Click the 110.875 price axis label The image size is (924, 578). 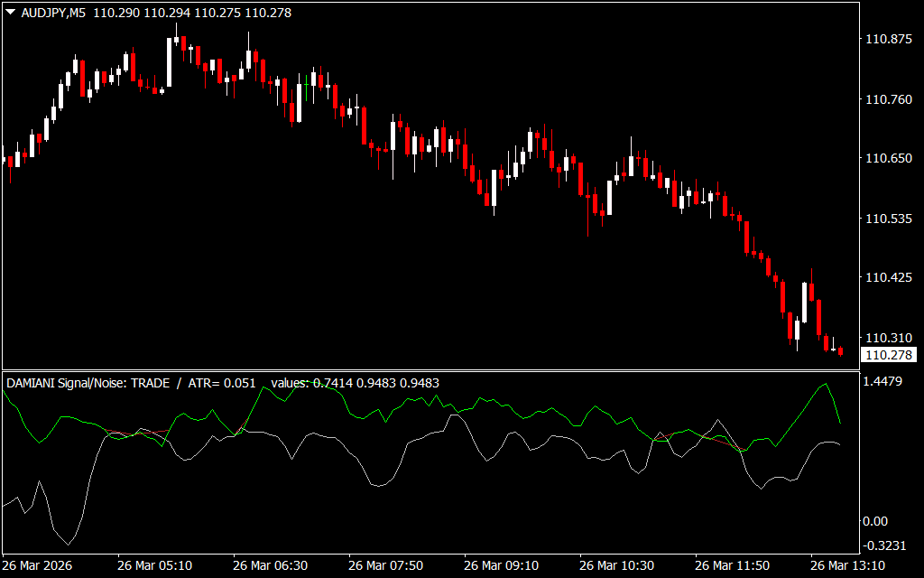pos(888,40)
